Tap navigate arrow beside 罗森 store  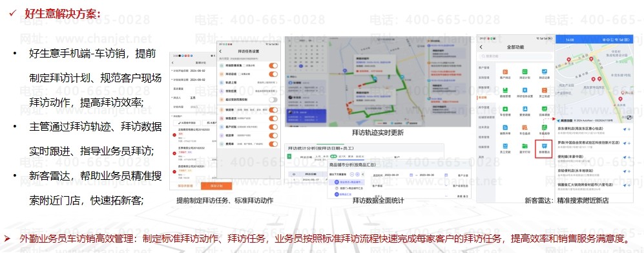click(625, 143)
